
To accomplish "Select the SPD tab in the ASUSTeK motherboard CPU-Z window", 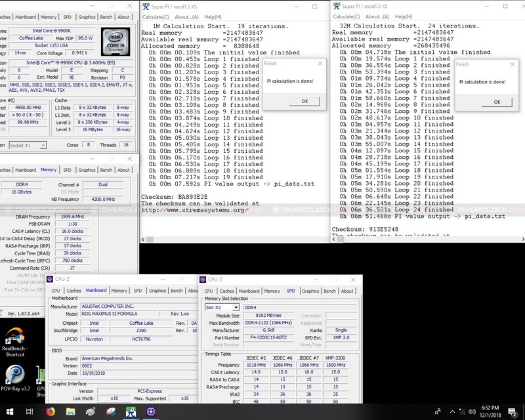I will 138,291.
